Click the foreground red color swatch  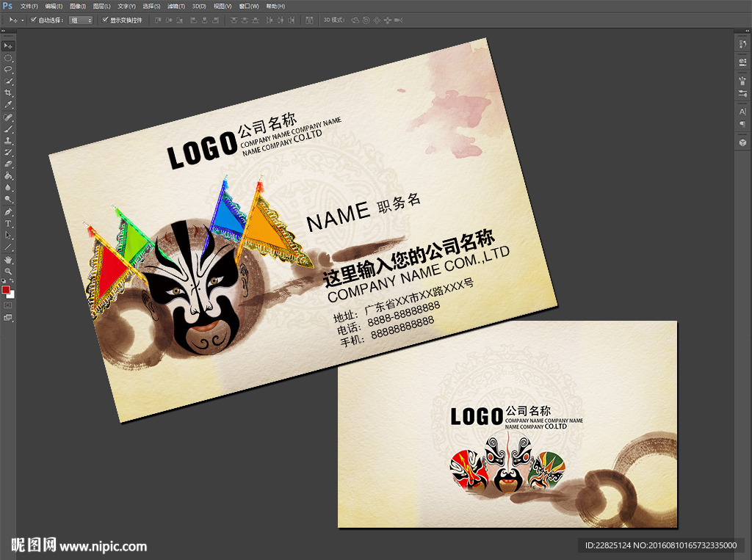tap(6, 290)
